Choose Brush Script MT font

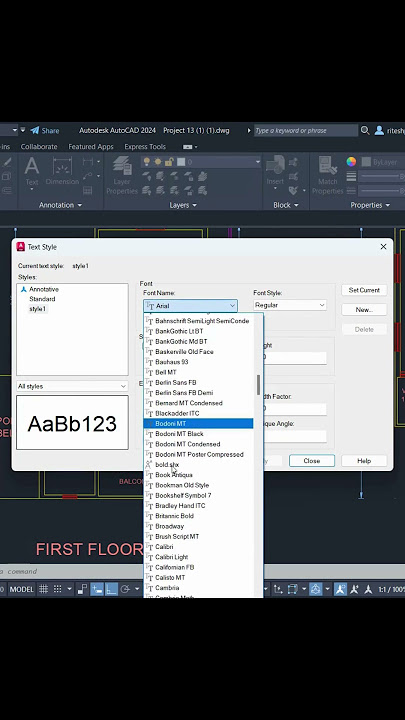pyautogui.click(x=198, y=536)
